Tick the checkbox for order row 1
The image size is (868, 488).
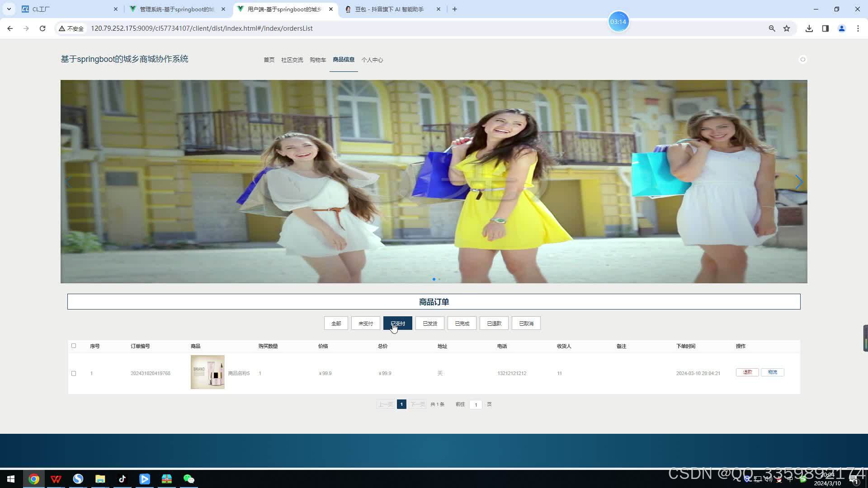(x=74, y=373)
